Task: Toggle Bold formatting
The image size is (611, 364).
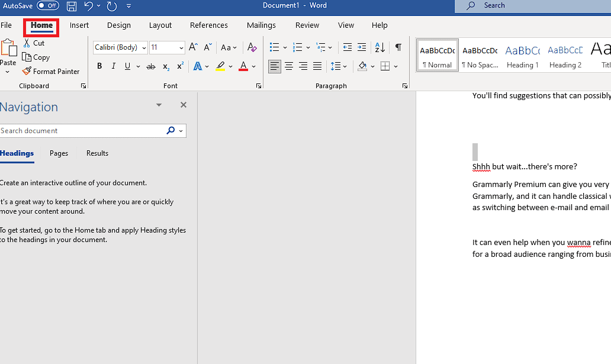Action: tap(99, 66)
